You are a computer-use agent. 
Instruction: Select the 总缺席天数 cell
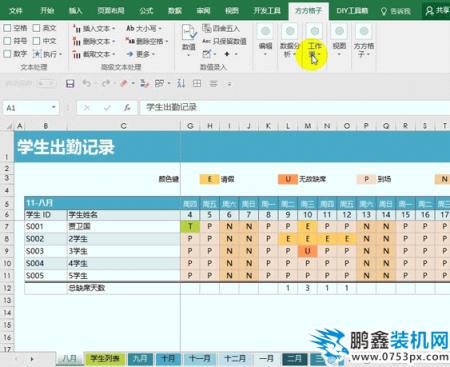point(124,288)
